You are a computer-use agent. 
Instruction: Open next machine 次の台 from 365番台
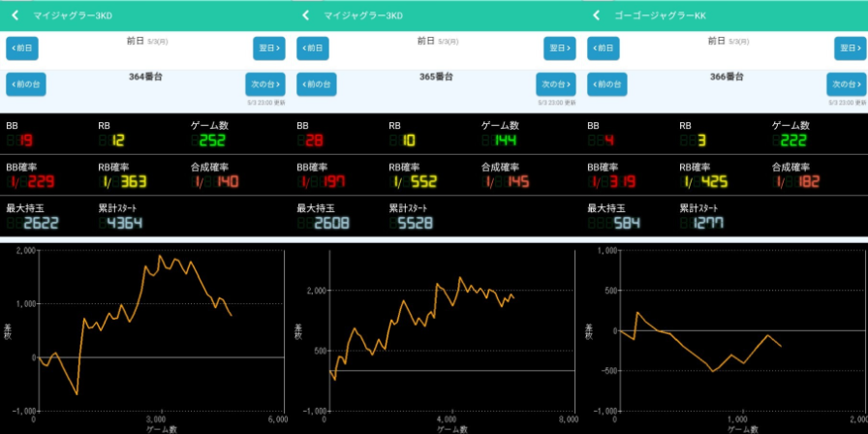[556, 84]
